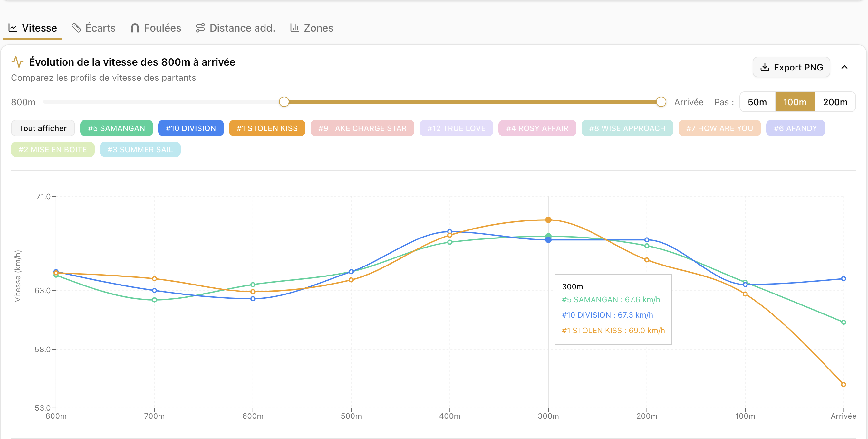Click the pulse icon beside chart title
The image size is (868, 439).
pos(17,62)
